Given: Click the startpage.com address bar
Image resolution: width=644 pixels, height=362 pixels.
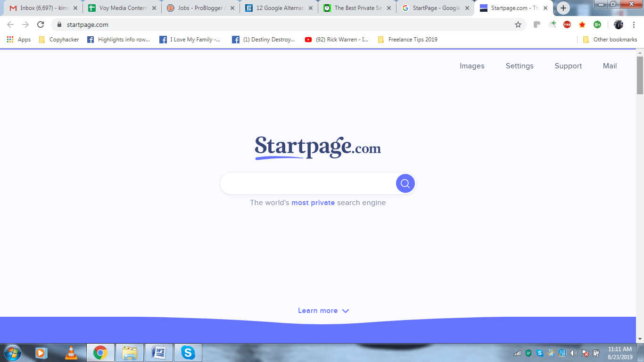Looking at the screenshot, I should tap(283, 25).
